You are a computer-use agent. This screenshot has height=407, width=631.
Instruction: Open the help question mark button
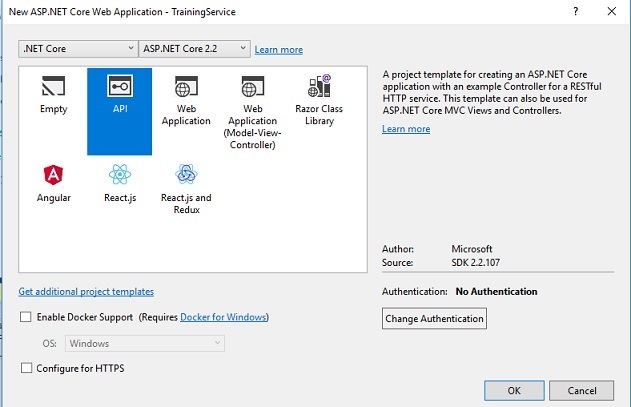tap(575, 11)
